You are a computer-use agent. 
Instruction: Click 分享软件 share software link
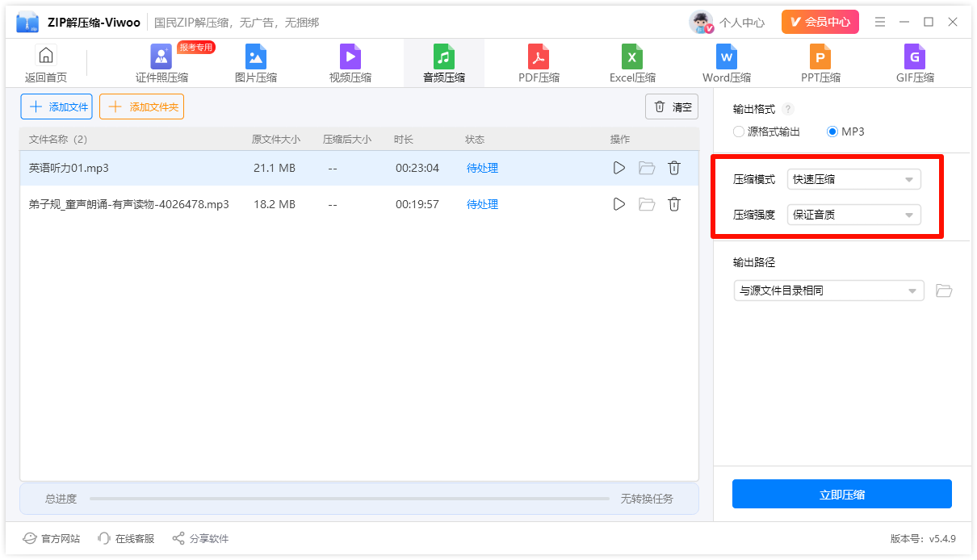coord(200,538)
